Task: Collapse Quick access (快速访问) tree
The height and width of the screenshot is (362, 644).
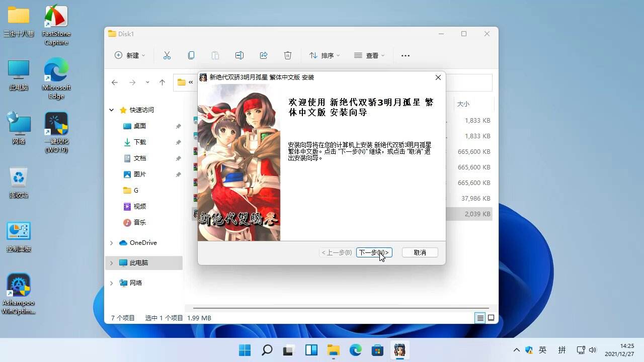Action: tap(112, 110)
